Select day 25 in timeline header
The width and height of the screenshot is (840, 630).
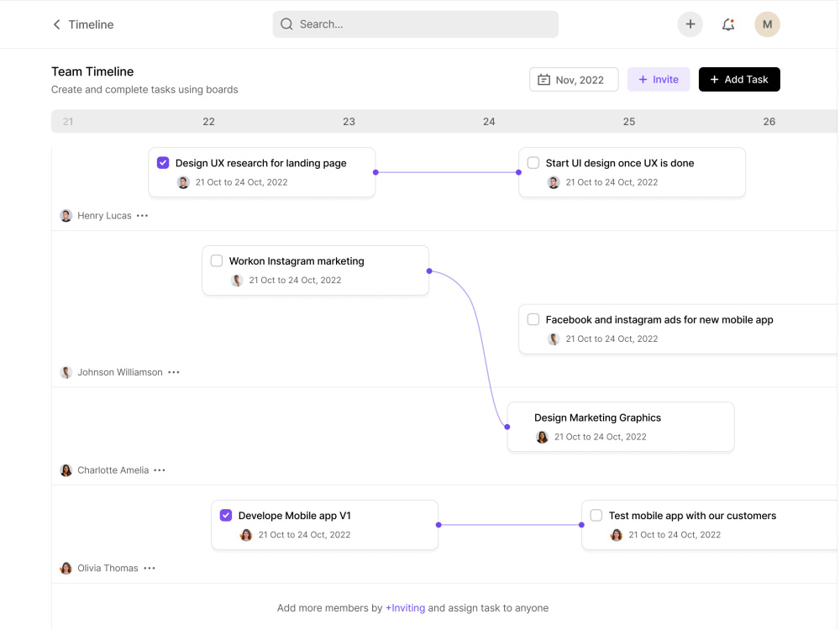629,122
